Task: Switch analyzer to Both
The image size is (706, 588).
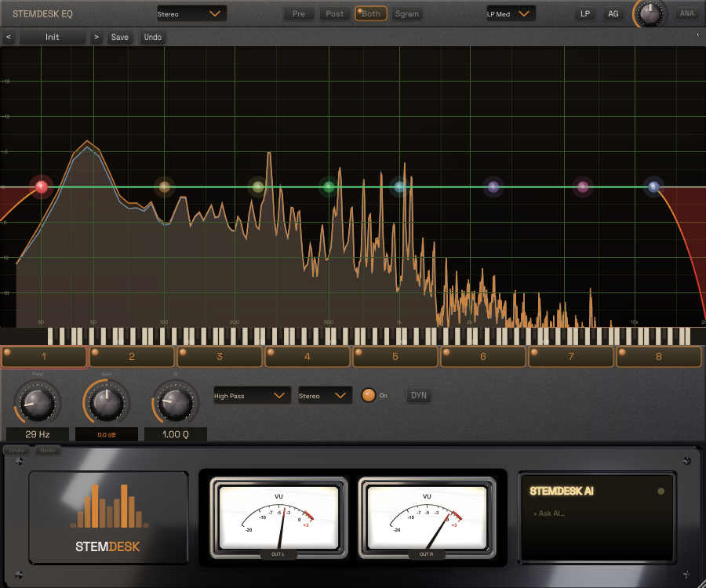Action: (371, 14)
